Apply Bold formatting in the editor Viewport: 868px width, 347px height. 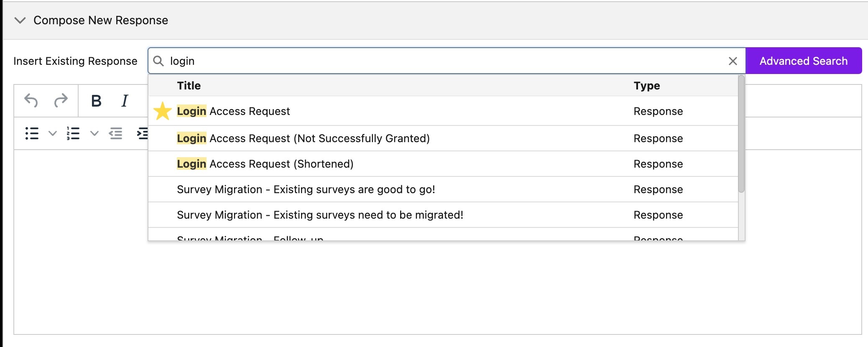pos(97,100)
